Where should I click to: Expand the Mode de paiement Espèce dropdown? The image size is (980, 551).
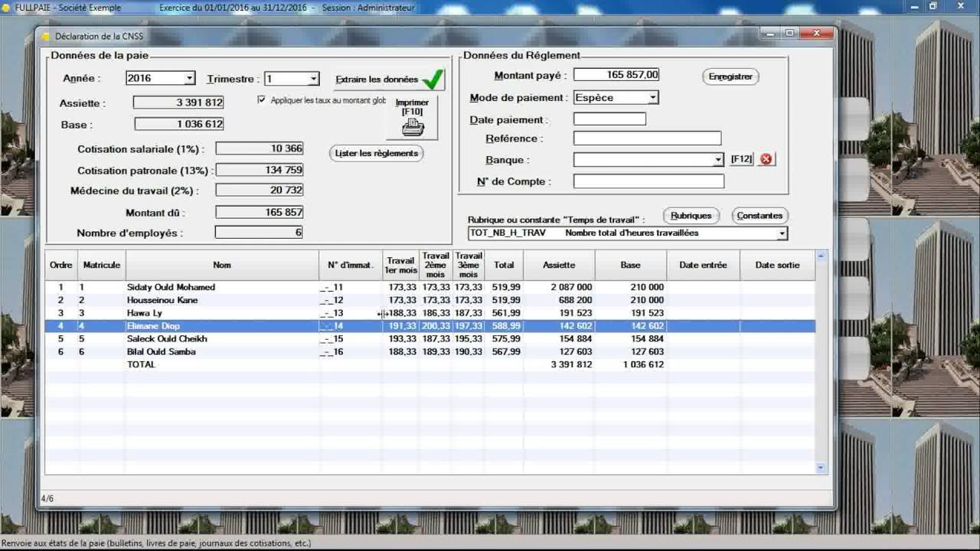(653, 97)
